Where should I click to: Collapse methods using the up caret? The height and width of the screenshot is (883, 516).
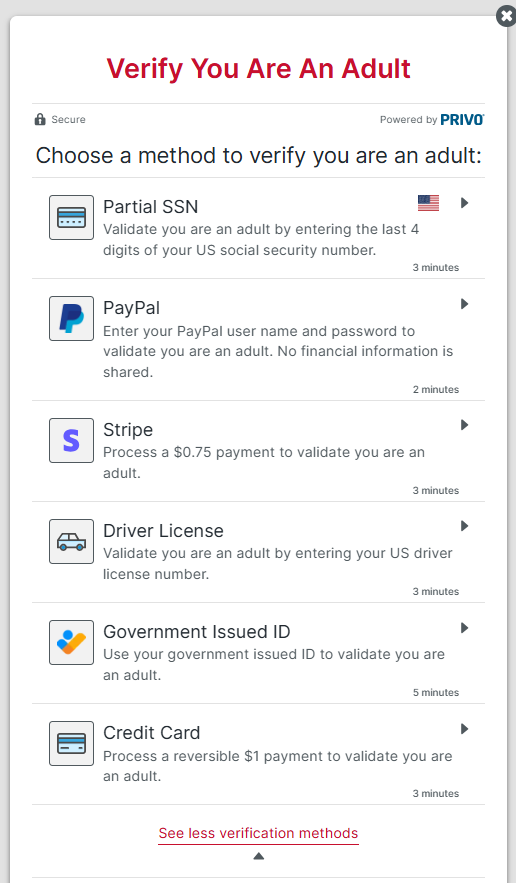coord(259,856)
